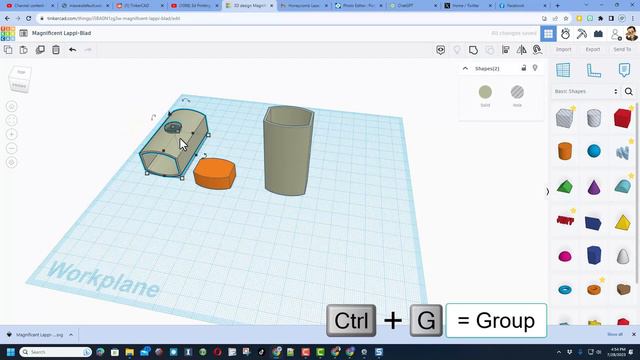Select the Ruler tool

(593, 71)
